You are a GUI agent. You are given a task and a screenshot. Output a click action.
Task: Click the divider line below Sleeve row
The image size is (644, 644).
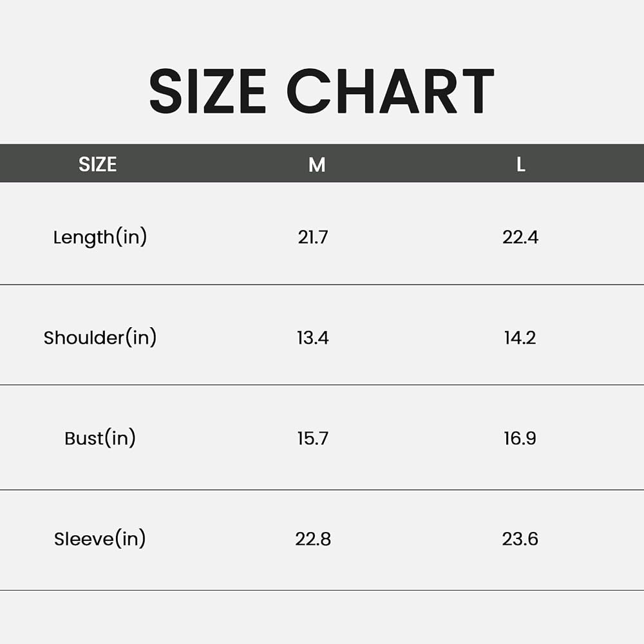coord(322,590)
